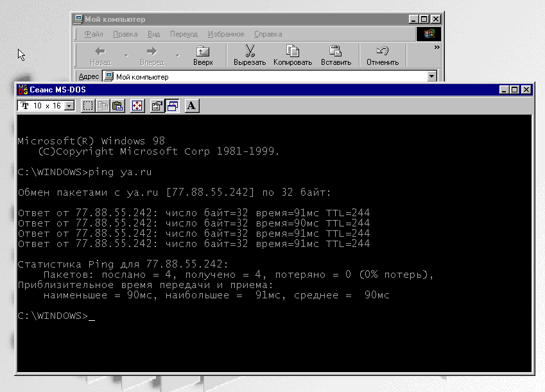Click the Вверх up-folder button

pyautogui.click(x=203, y=55)
